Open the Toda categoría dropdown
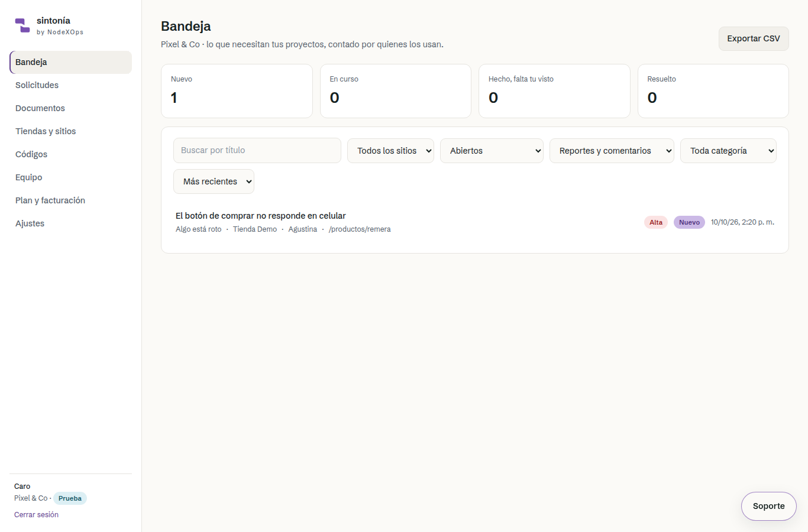The height and width of the screenshot is (532, 808). 728,151
